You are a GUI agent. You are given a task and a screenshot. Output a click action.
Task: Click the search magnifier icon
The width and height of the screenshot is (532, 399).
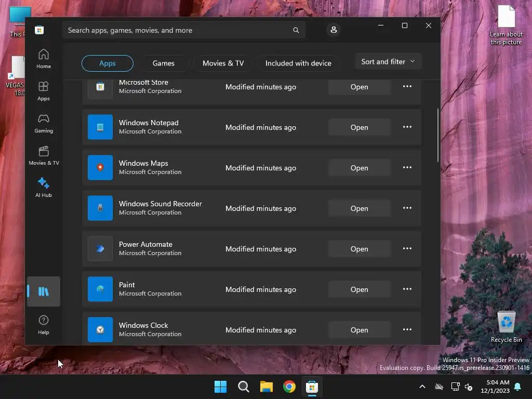click(x=296, y=30)
